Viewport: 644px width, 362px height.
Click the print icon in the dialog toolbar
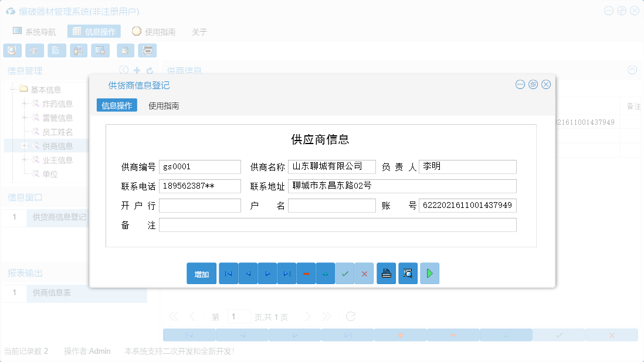[386, 274]
